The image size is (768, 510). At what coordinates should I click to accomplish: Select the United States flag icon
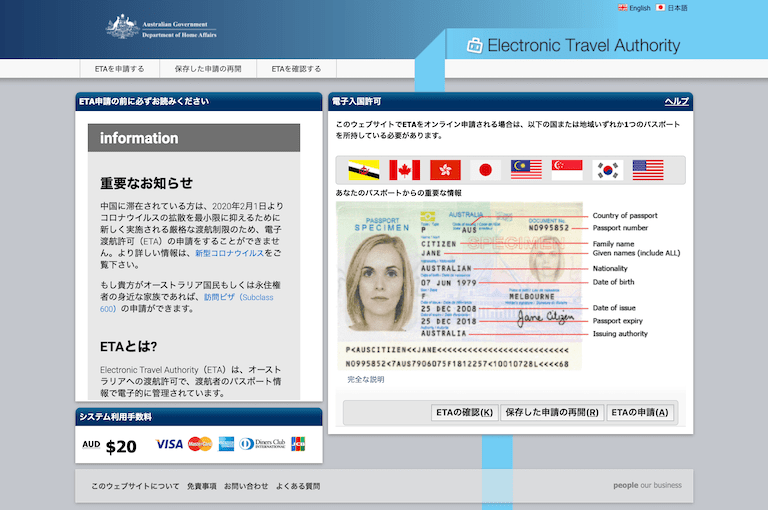(648, 170)
